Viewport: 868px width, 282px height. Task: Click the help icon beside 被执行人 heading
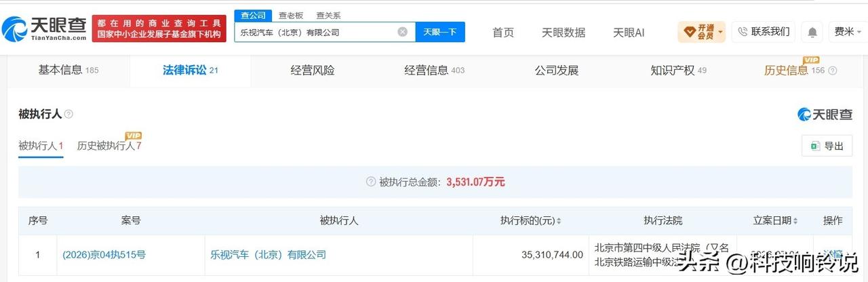coord(68,115)
